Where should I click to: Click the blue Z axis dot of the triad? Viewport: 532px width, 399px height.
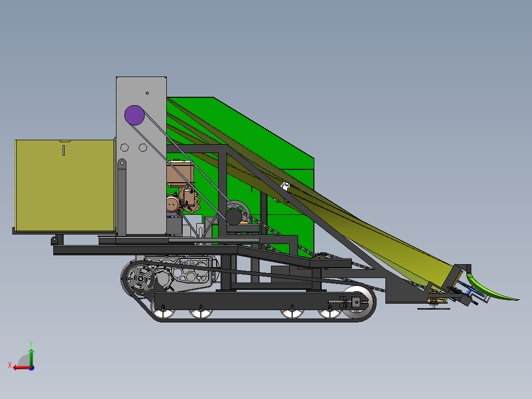pos(32,368)
